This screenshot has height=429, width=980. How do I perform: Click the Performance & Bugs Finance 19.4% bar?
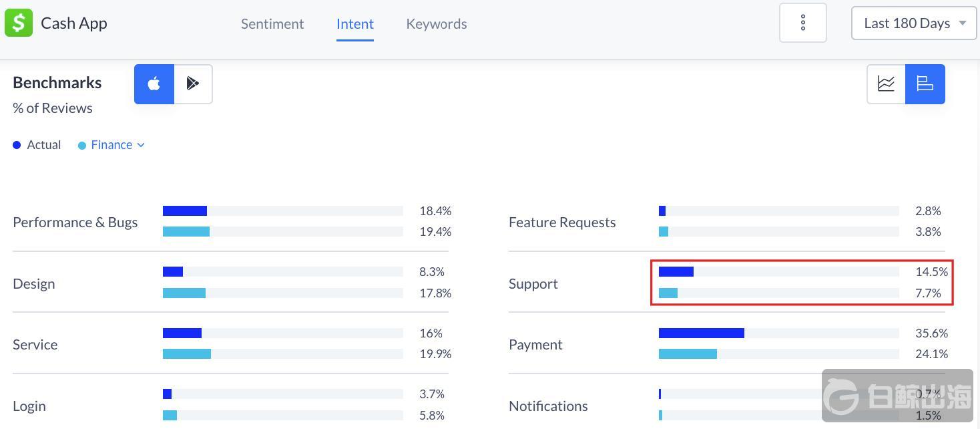click(x=186, y=232)
